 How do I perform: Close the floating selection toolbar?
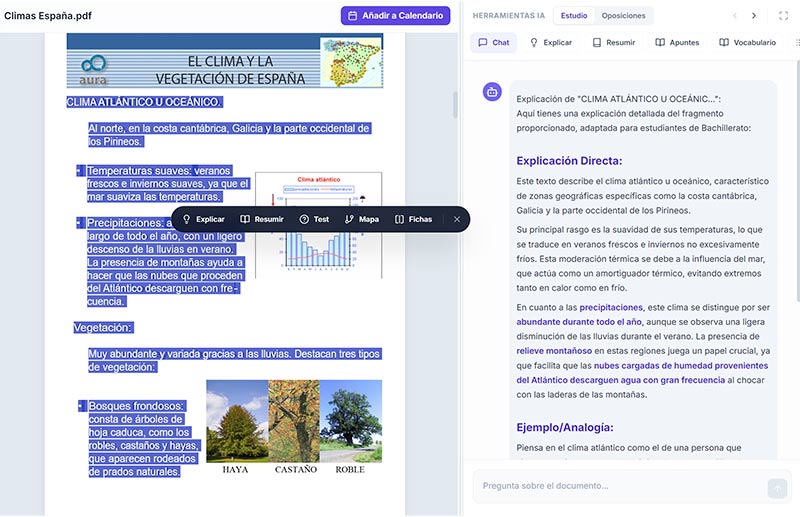[x=457, y=219]
